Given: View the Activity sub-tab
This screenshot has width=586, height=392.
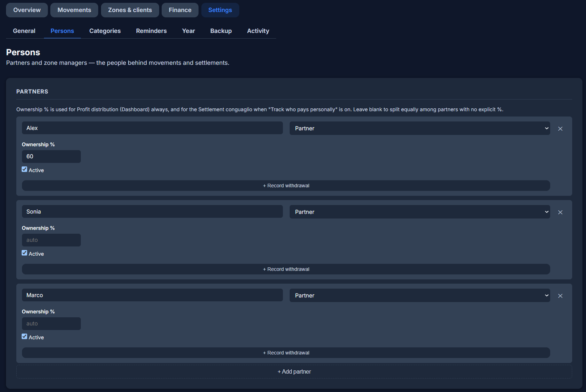Looking at the screenshot, I should click(x=258, y=31).
